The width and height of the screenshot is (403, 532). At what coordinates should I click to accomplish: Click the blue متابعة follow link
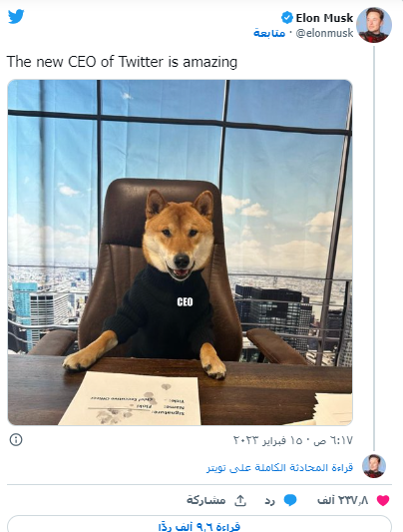pos(269,33)
